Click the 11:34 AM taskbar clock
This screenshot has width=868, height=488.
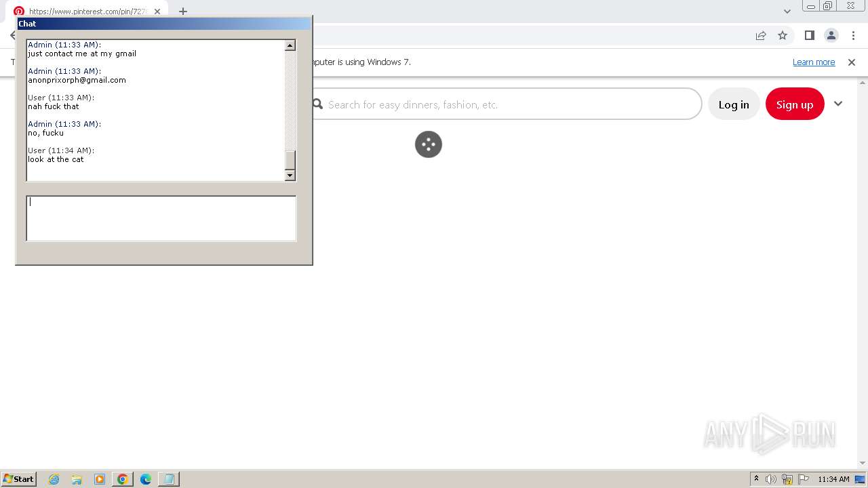pyautogui.click(x=833, y=479)
